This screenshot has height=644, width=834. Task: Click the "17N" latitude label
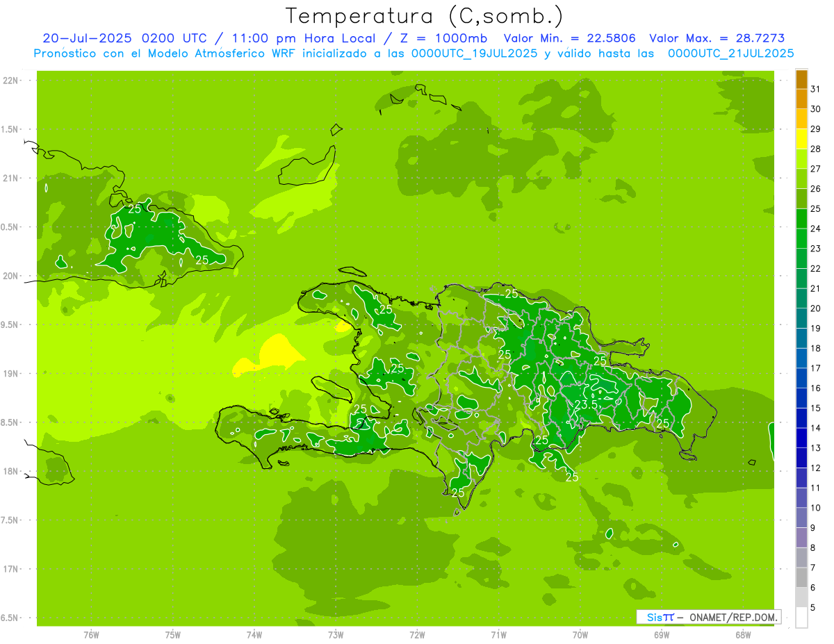point(11,569)
